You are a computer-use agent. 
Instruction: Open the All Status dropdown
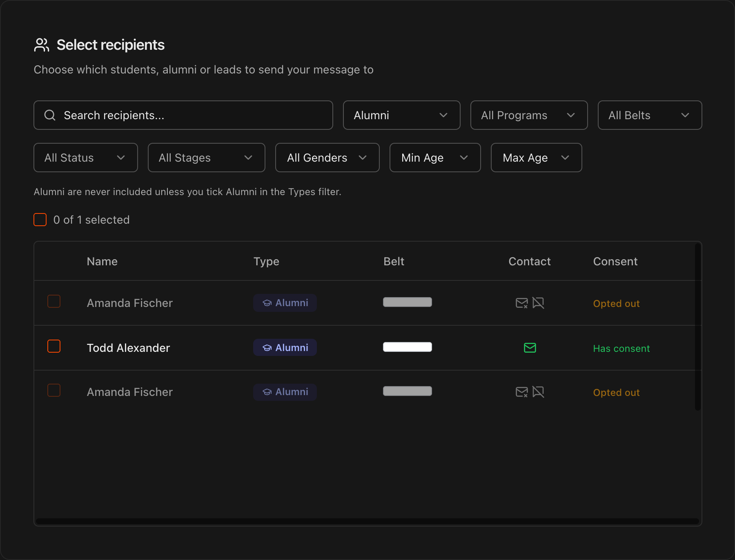click(x=86, y=158)
